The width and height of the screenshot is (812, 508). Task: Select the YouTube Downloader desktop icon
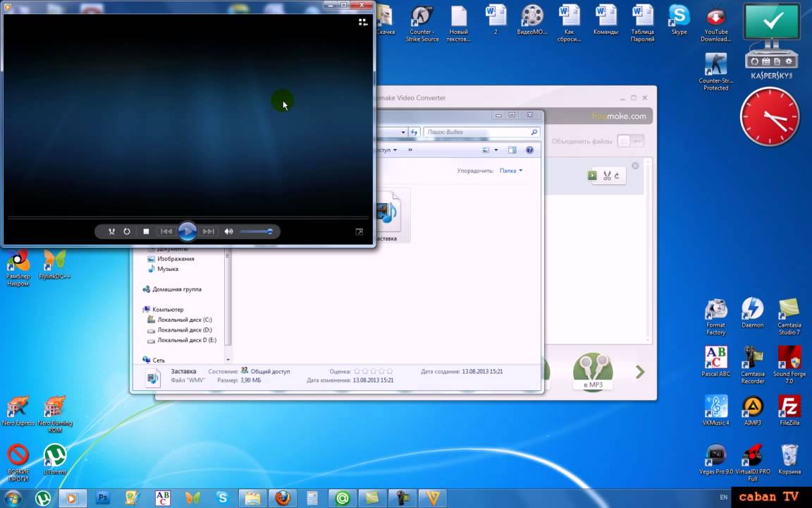(715, 24)
